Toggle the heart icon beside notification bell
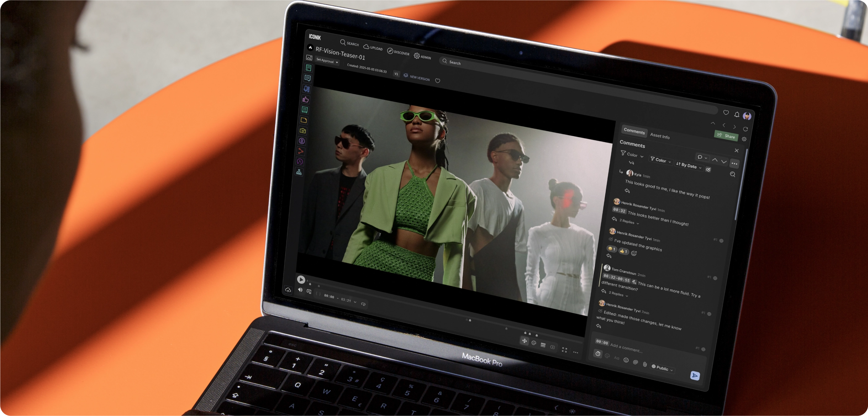The width and height of the screenshot is (868, 416). coord(726,113)
